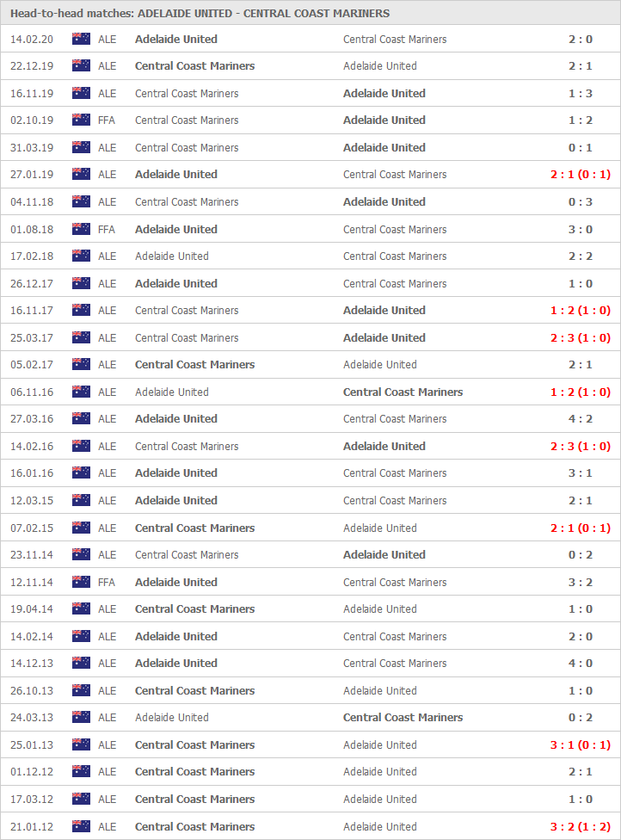The image size is (621, 840).
Task: Select the date 05.02.17
Action: pyautogui.click(x=32, y=364)
